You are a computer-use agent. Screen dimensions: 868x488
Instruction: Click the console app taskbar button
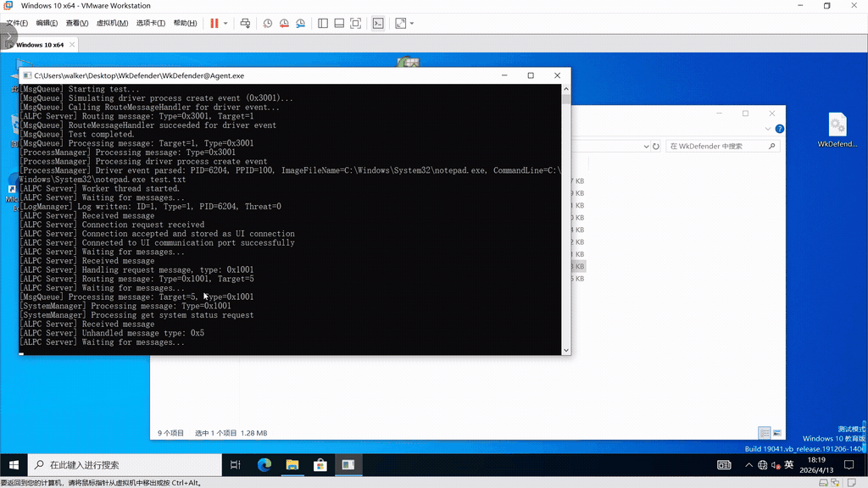[348, 465]
